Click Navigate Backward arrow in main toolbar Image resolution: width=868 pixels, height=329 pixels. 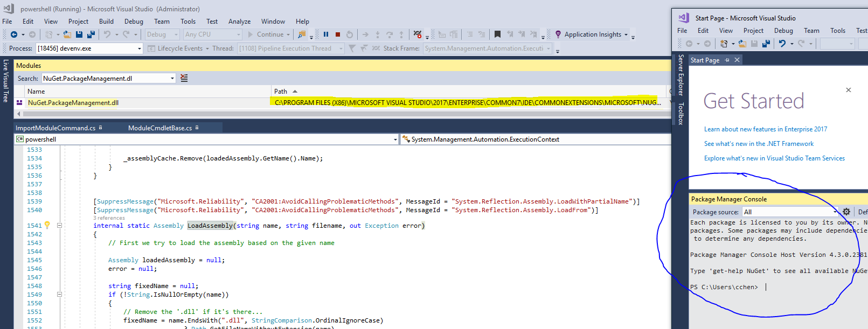point(14,34)
